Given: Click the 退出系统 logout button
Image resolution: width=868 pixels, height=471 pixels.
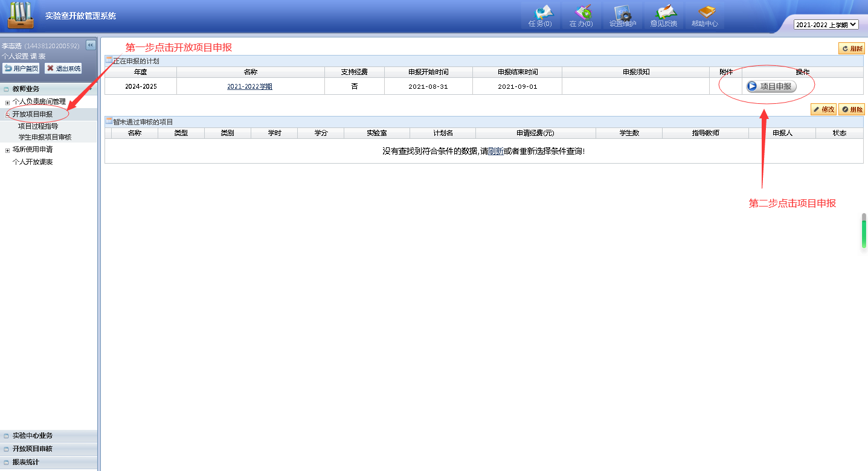Looking at the screenshot, I should [x=63, y=68].
